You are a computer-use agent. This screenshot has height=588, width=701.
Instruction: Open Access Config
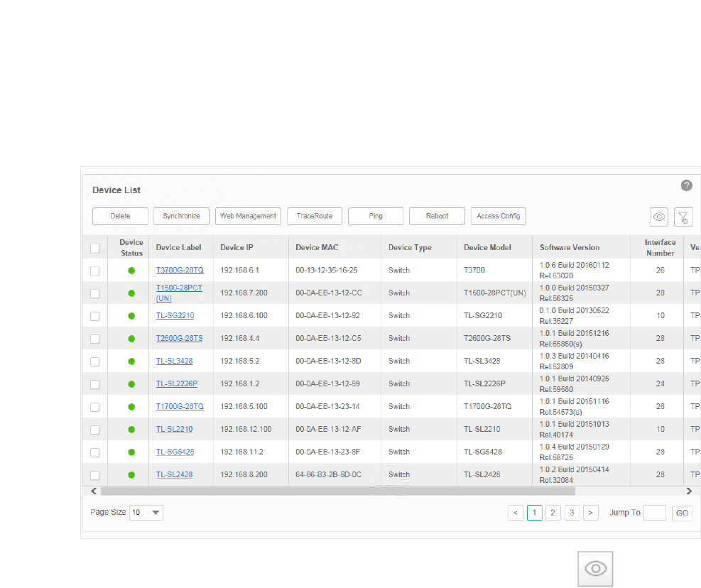coord(499,216)
